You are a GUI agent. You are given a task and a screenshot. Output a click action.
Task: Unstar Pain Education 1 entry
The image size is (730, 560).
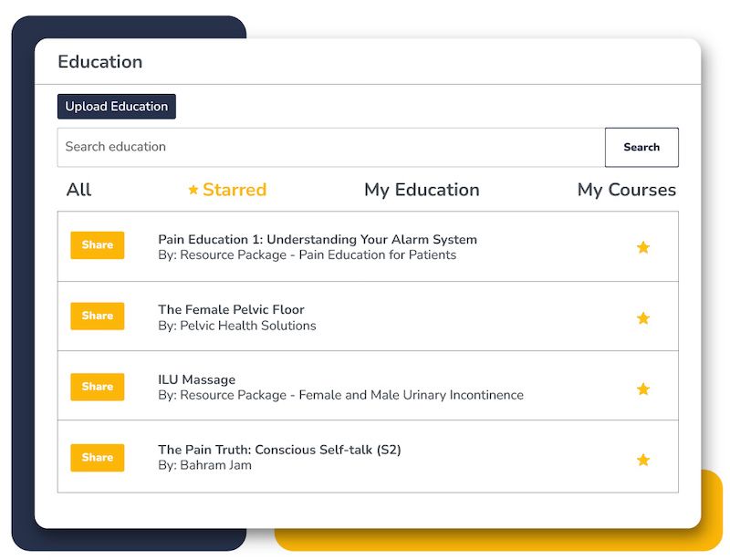[643, 247]
